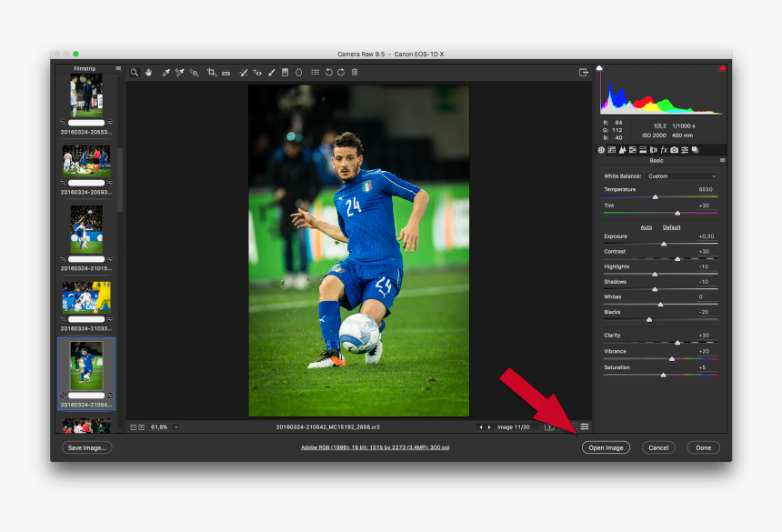Select filmstrip thumbnail 20160324-21033
This screenshot has height=532, width=782.
86,297
